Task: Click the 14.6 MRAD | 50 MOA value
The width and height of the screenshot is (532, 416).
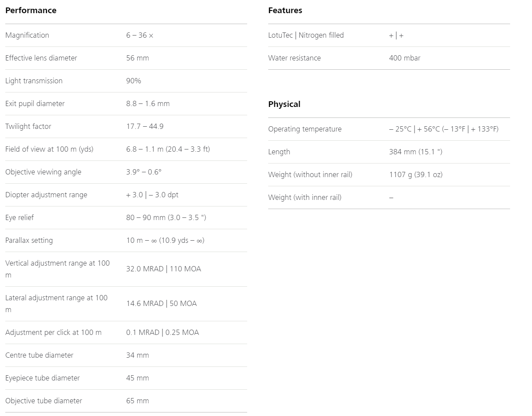Action: 161,303
